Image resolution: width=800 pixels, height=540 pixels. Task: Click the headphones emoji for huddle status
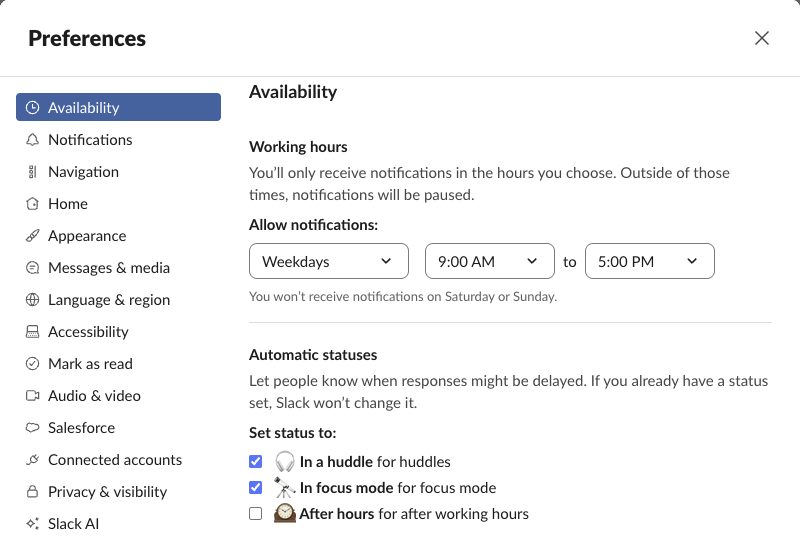[x=285, y=461]
